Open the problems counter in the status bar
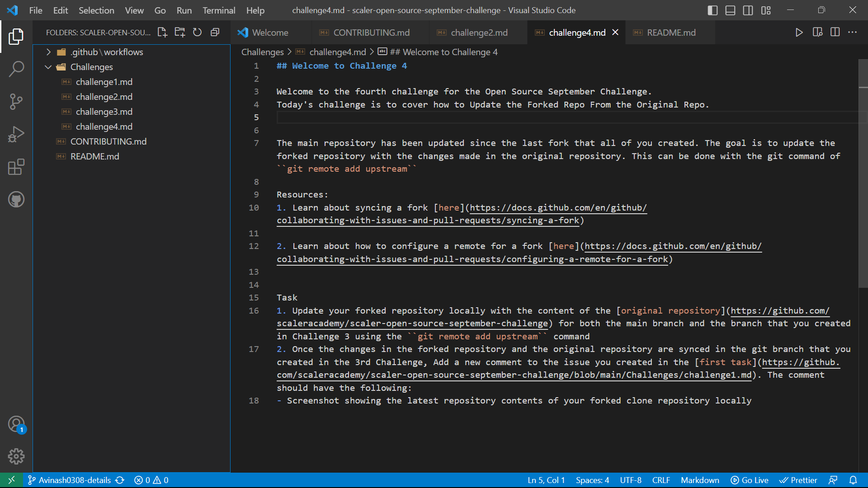Image resolution: width=868 pixels, height=488 pixels. pyautogui.click(x=151, y=480)
